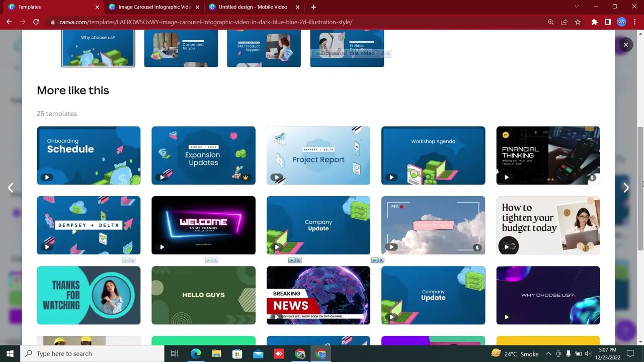
Task: Open the Windows notification center
Action: 630,353
